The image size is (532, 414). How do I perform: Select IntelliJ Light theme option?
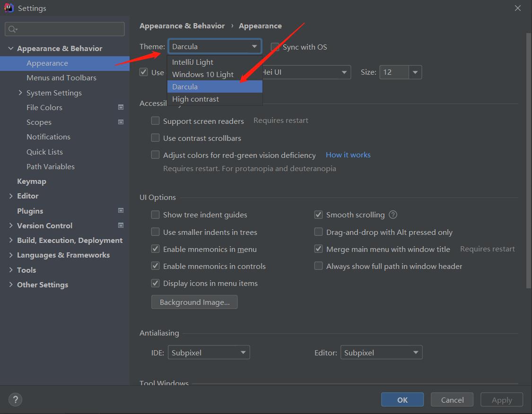tap(215, 62)
